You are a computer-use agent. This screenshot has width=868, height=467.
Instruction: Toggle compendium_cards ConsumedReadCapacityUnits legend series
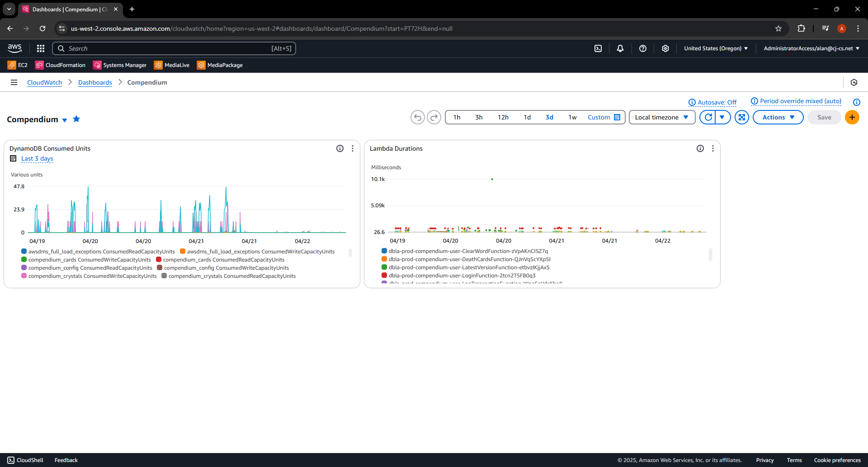point(220,260)
